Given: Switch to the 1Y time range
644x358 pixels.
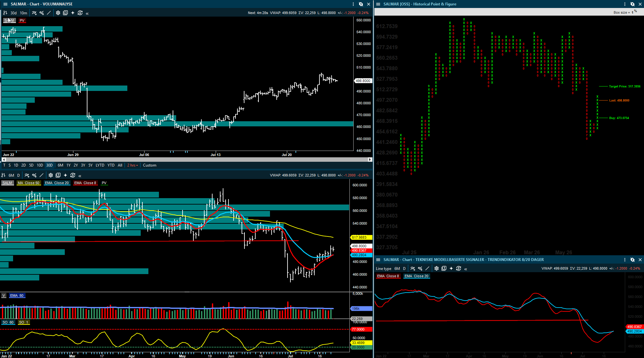Looking at the screenshot, I should click(68, 165).
